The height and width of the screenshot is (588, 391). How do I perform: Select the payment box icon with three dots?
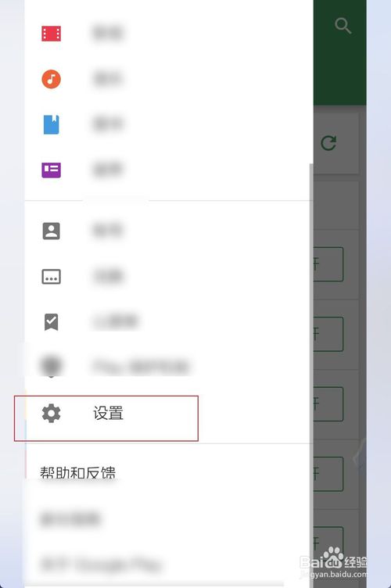pyautogui.click(x=52, y=277)
